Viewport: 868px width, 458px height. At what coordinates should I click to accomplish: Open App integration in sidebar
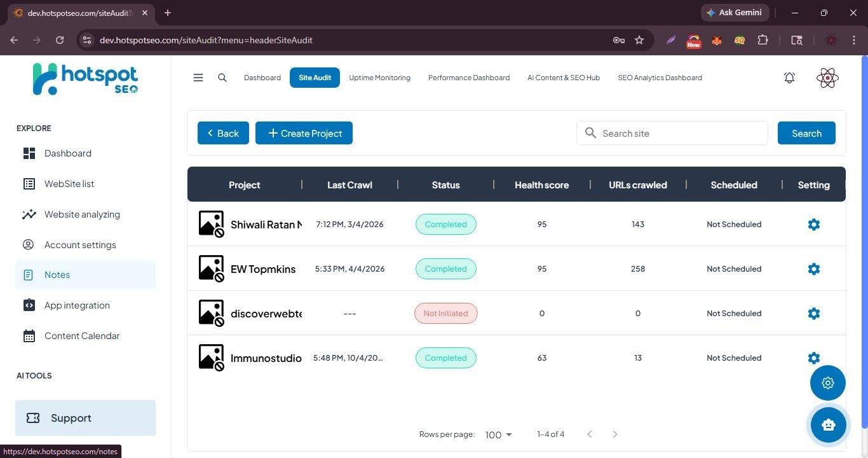point(85,305)
